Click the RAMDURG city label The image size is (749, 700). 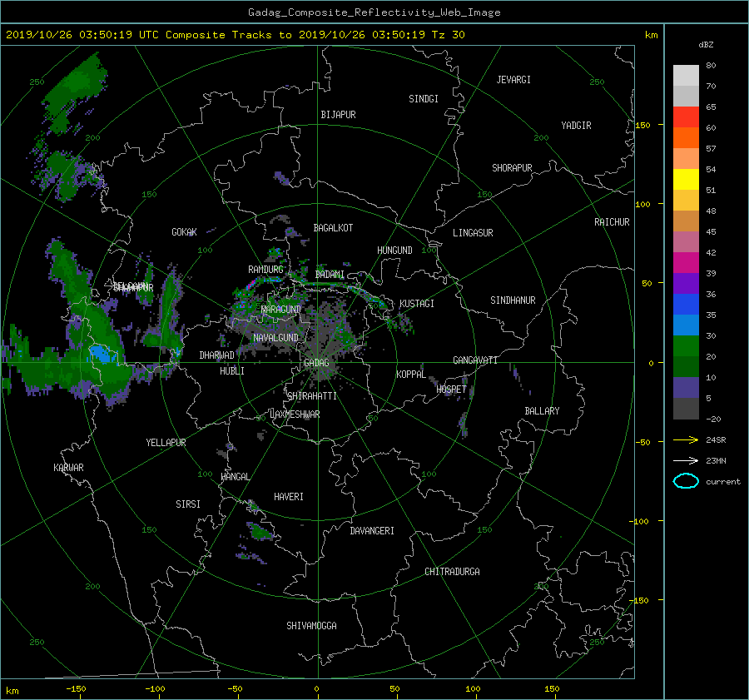[x=265, y=270]
